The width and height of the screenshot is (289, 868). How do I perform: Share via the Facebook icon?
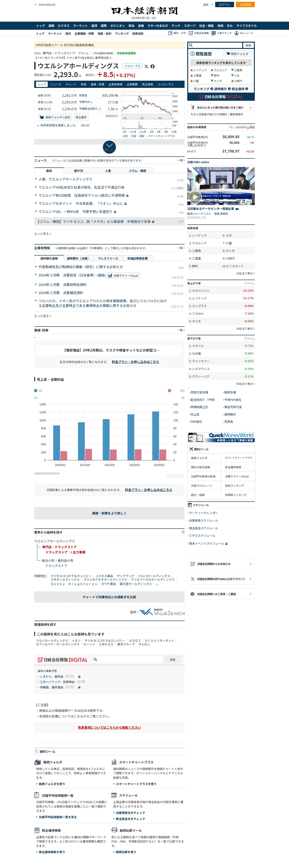(153, 66)
